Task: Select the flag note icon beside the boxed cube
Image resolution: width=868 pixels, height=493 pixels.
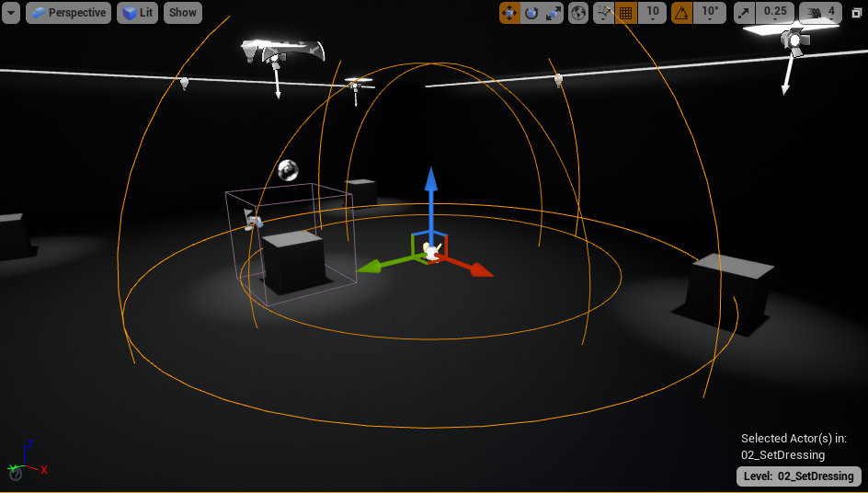Action: point(252,219)
